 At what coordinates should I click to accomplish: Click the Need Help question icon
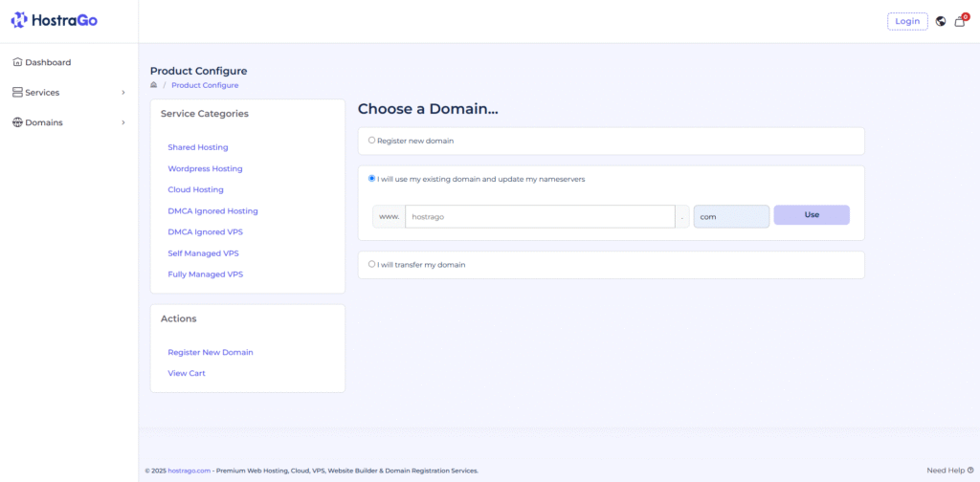(x=970, y=471)
